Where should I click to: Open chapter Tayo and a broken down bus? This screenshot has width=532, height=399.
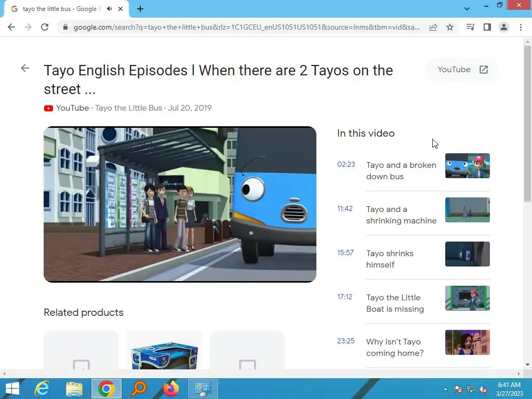401,170
